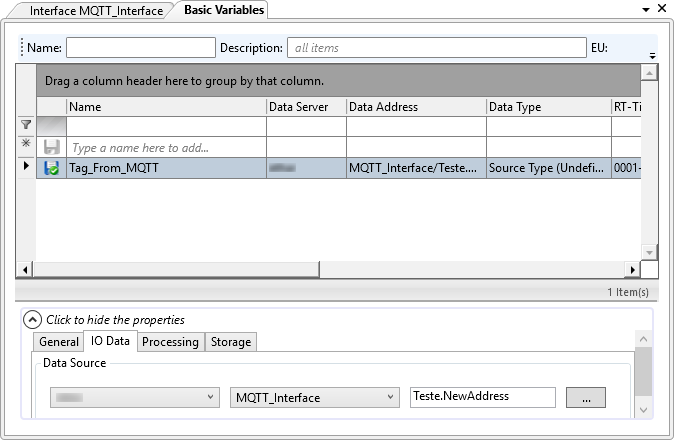Close the Basic Variables document window

click(661, 11)
